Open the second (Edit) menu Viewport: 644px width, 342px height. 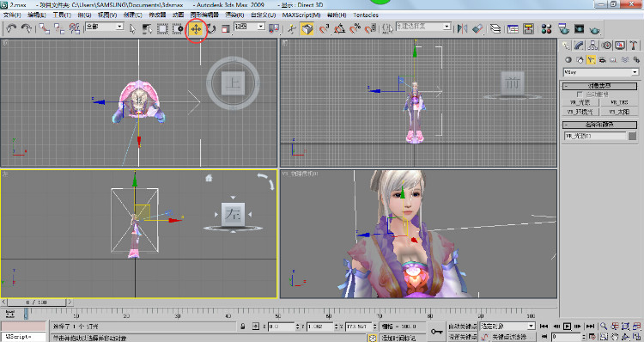click(36, 15)
